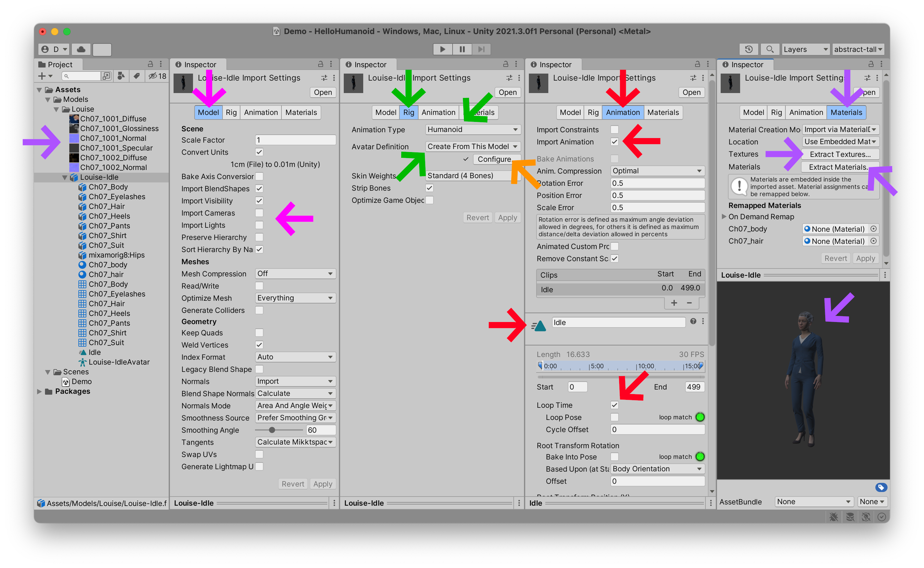Open the Mesh Compression dropdown

[x=295, y=274]
